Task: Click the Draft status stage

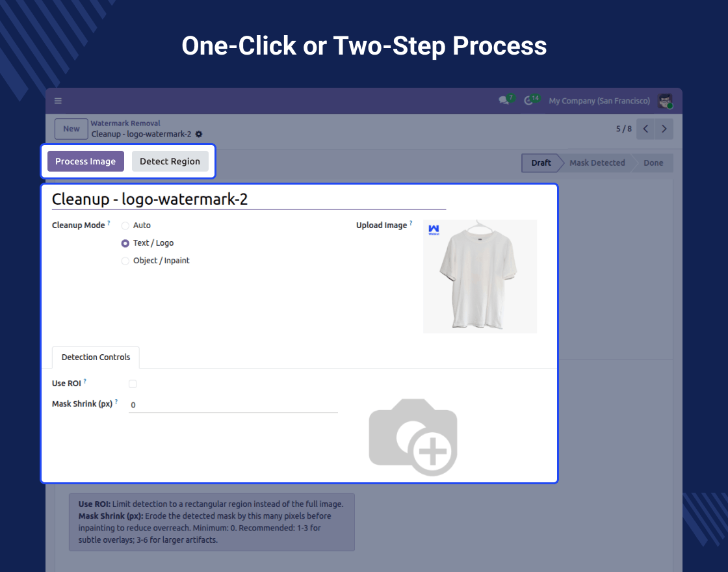Action: [x=541, y=163]
